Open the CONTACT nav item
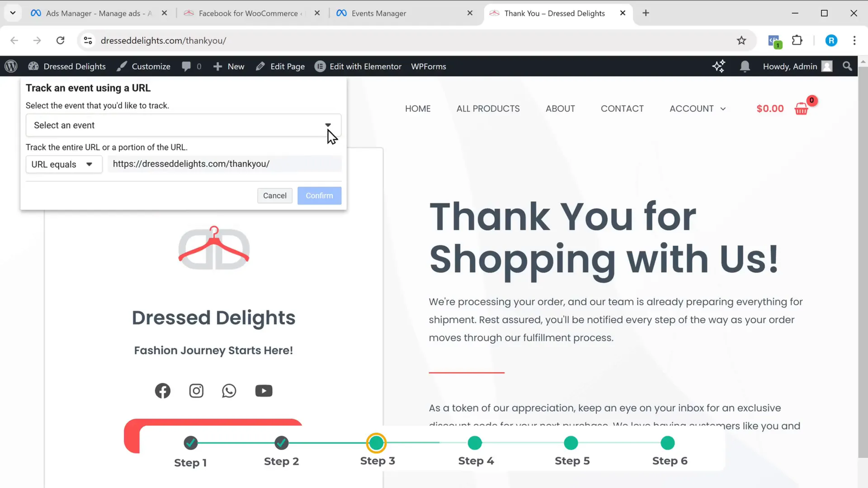This screenshot has width=868, height=488. pyautogui.click(x=622, y=108)
